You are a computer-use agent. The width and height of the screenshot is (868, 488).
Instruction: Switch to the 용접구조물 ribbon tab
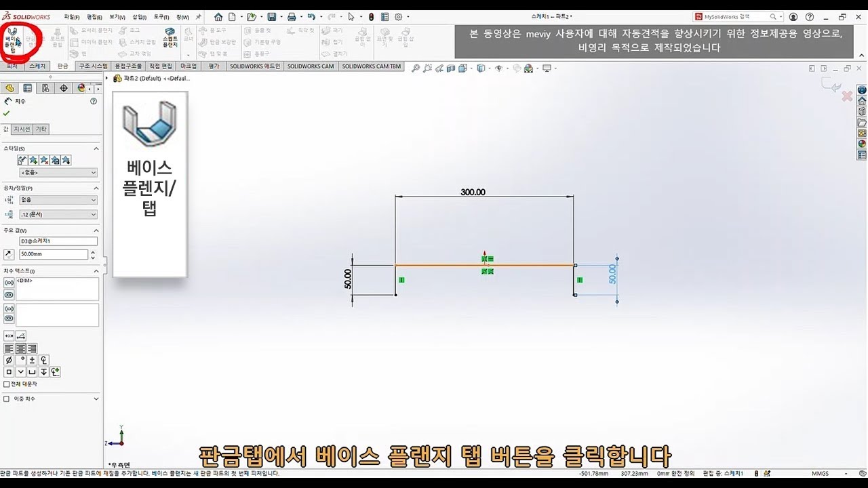tap(128, 66)
